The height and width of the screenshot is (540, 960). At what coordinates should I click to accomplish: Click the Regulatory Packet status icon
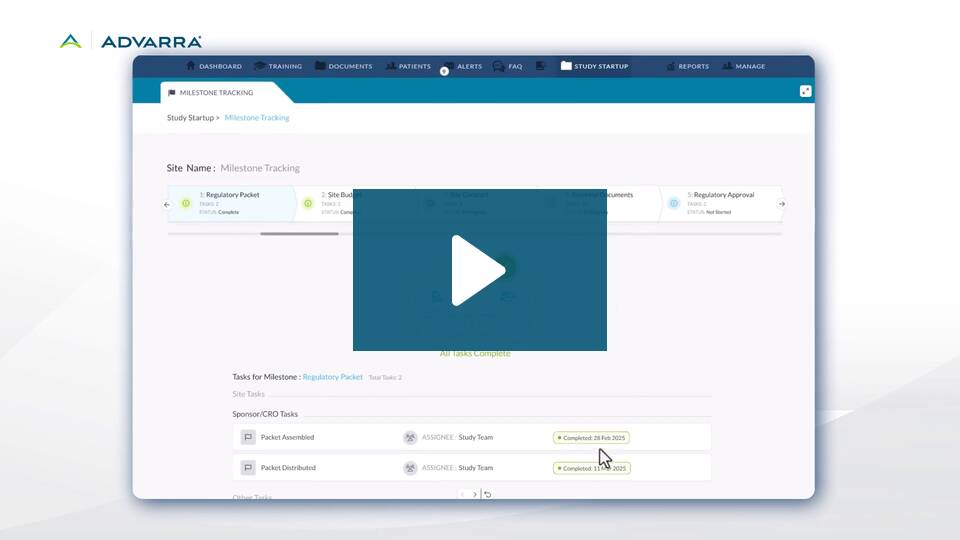pos(186,203)
